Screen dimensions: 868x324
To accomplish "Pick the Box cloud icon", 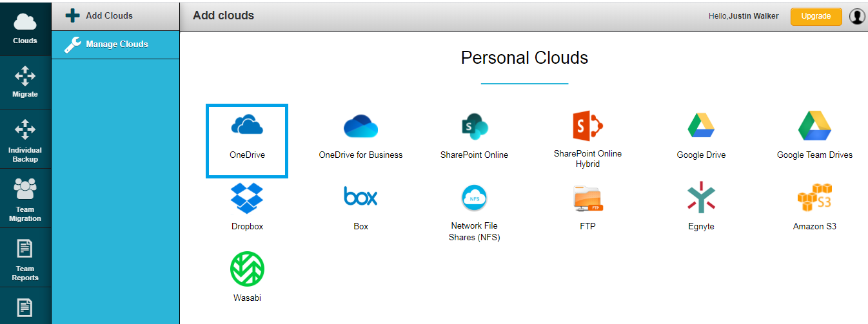I will [x=360, y=196].
